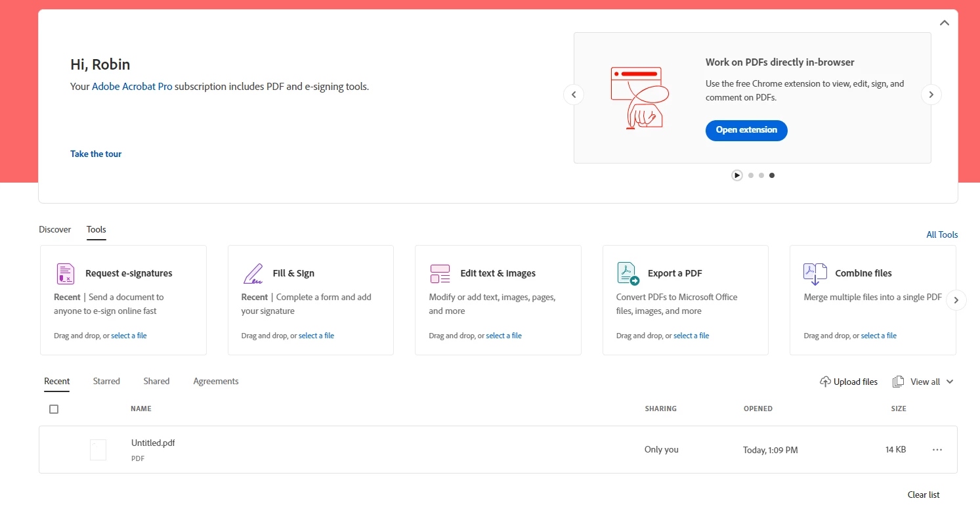The image size is (980, 509).
Task: Click the Today, 1:09 PM value
Action: [x=771, y=450]
